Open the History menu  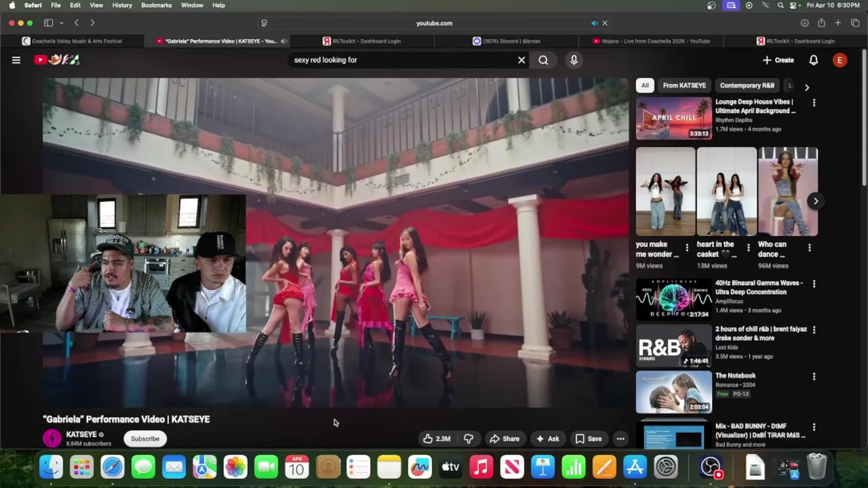click(x=122, y=5)
